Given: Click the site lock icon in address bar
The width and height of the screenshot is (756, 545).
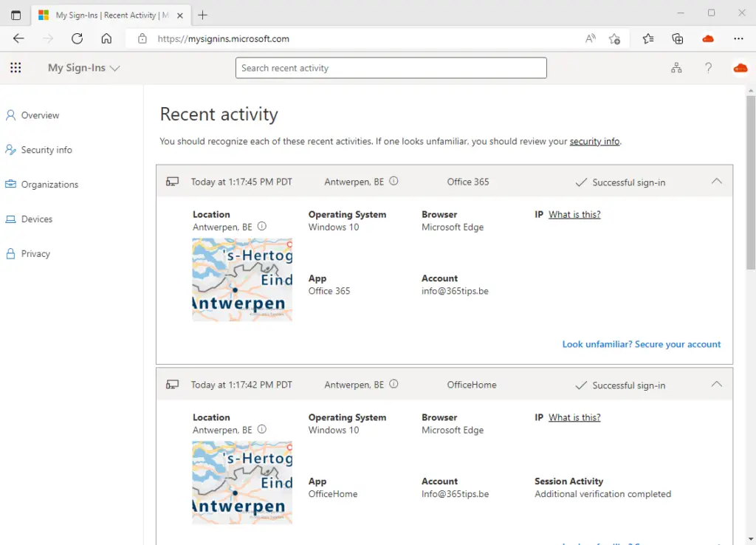Looking at the screenshot, I should pyautogui.click(x=142, y=38).
